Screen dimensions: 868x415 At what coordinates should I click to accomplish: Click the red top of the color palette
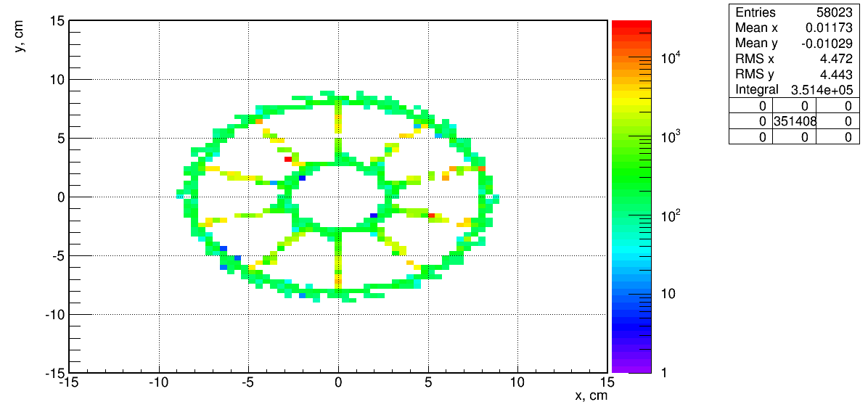631,24
